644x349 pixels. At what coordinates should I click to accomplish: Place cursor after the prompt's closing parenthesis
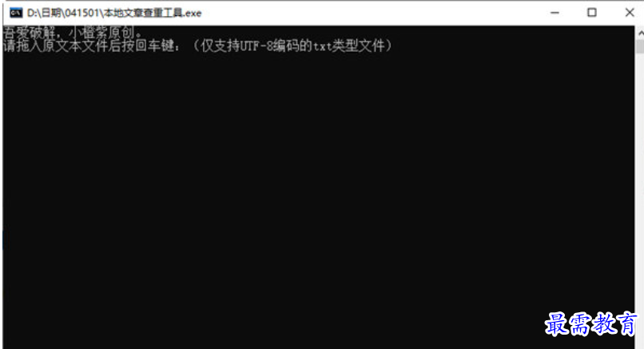pos(394,46)
